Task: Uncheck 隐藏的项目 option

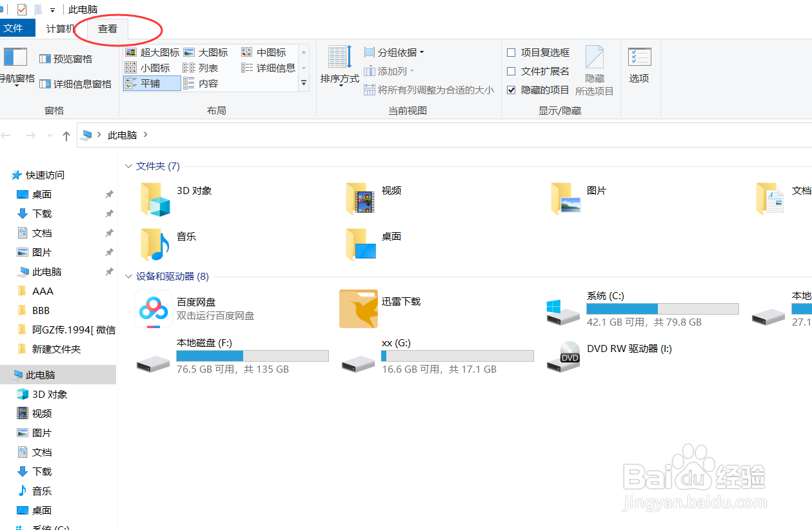Action: [511, 90]
